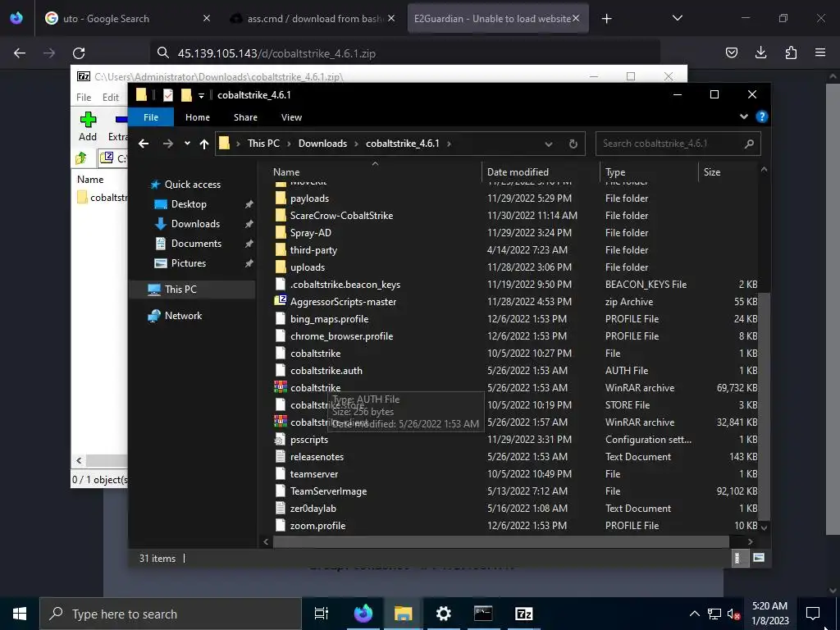The width and height of the screenshot is (840, 630).
Task: Click This PC in the breadcrumb path
Action: point(263,144)
